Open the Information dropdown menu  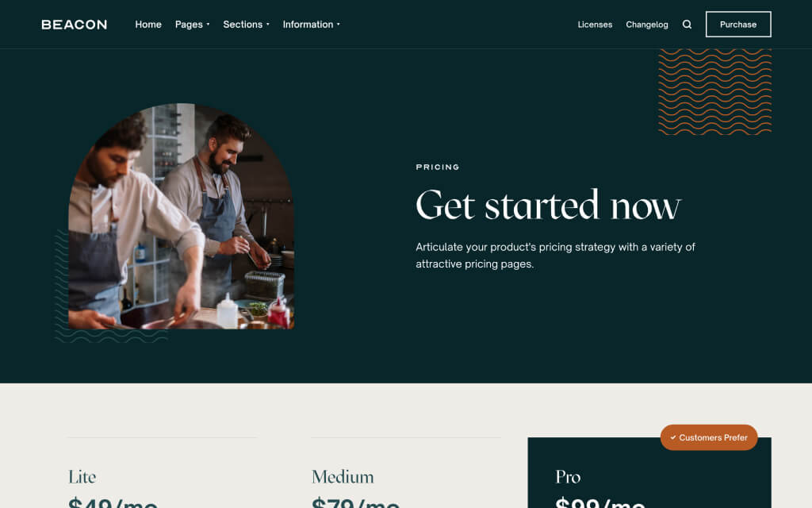[x=311, y=25]
